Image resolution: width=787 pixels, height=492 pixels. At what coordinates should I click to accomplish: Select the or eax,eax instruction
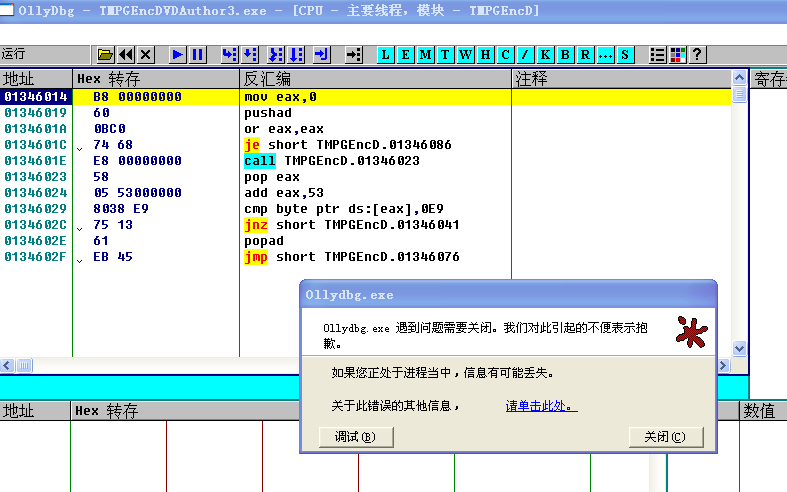(284, 129)
